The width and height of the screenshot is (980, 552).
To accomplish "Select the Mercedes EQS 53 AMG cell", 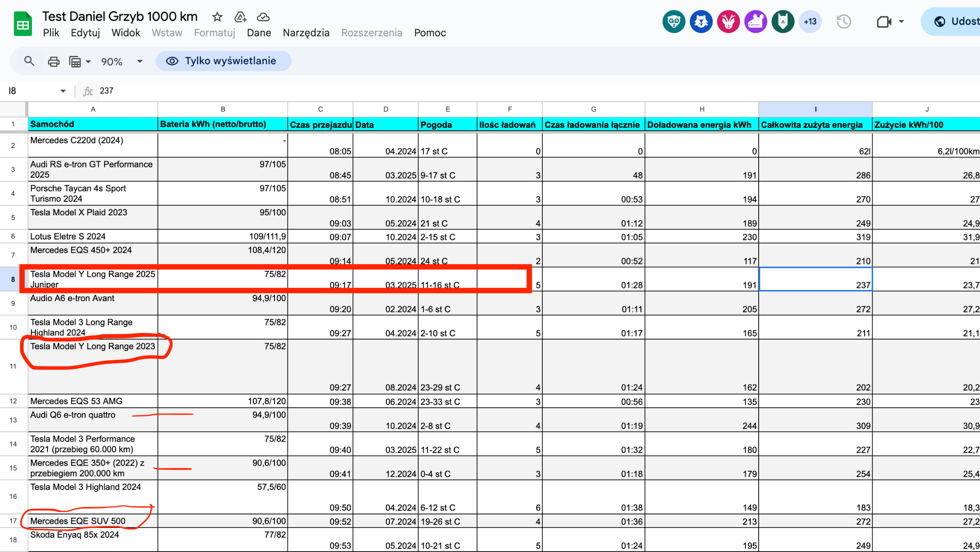I will [93, 401].
